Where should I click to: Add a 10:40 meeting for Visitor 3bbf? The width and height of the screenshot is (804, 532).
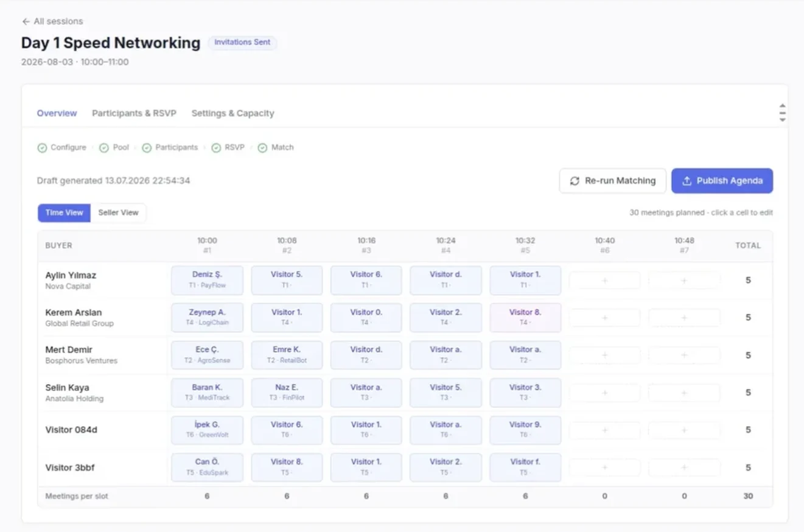point(604,467)
